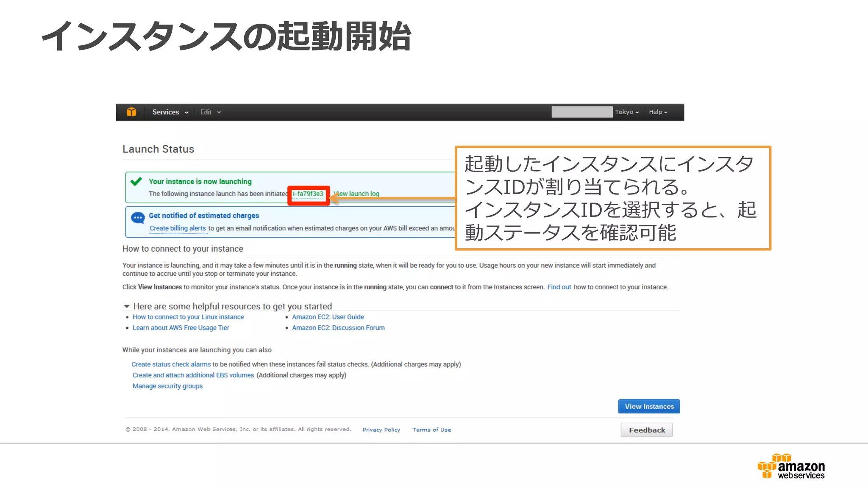Click Create status check alarms link
The width and height of the screenshot is (868, 488).
[171, 364]
